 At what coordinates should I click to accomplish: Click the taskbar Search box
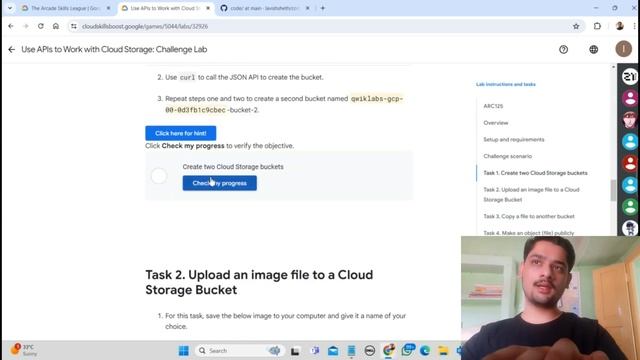tap(239, 351)
